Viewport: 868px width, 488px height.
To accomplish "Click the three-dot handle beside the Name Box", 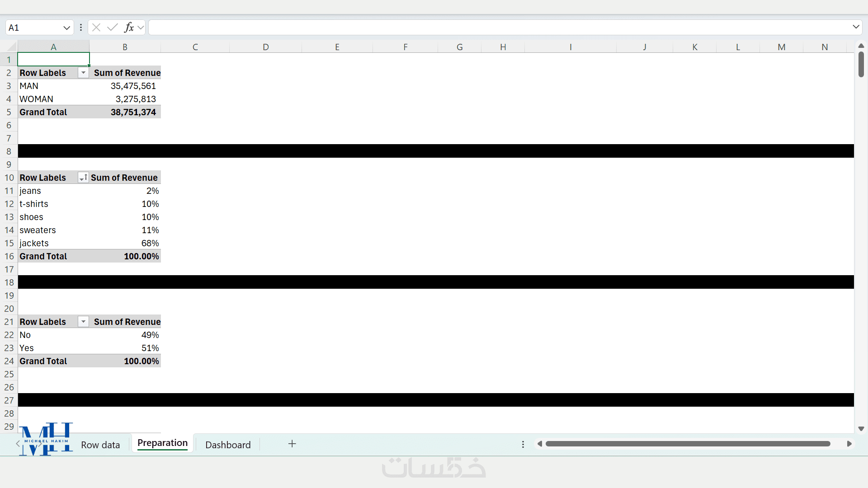I will 81,28.
